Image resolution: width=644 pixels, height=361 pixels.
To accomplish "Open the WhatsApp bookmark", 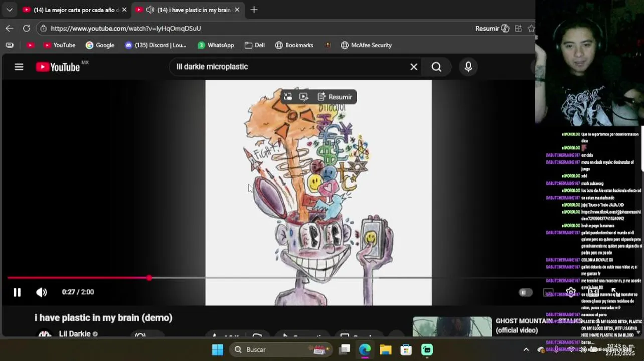I will (216, 45).
